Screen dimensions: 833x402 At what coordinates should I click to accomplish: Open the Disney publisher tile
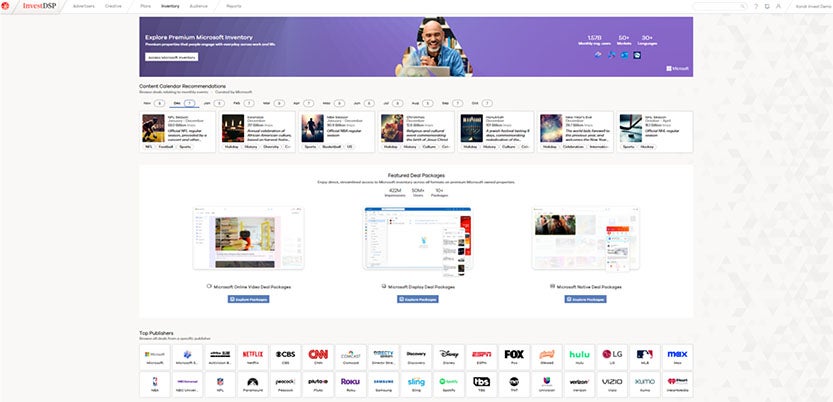point(449,357)
